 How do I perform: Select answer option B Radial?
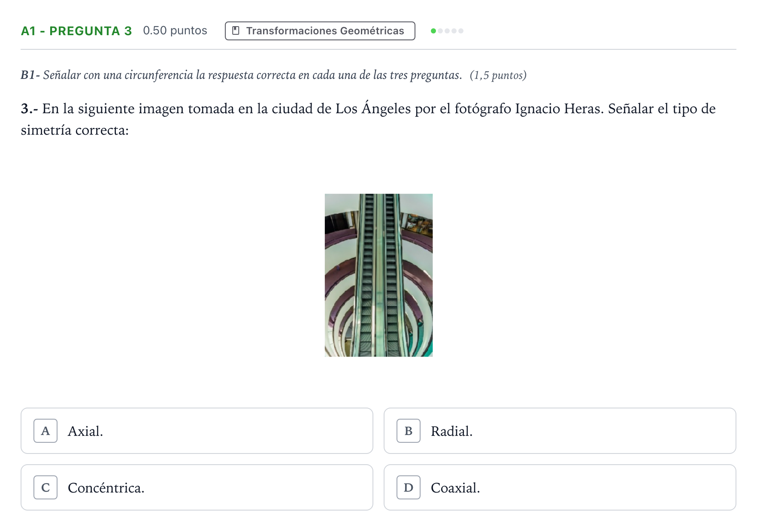click(x=560, y=431)
